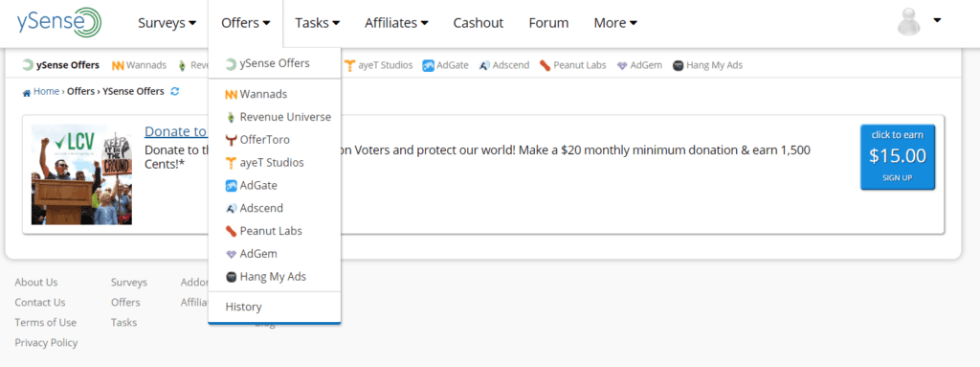Select Peanut Labs label in Offers dropdown
Image resolution: width=980 pixels, height=367 pixels.
coord(271,231)
